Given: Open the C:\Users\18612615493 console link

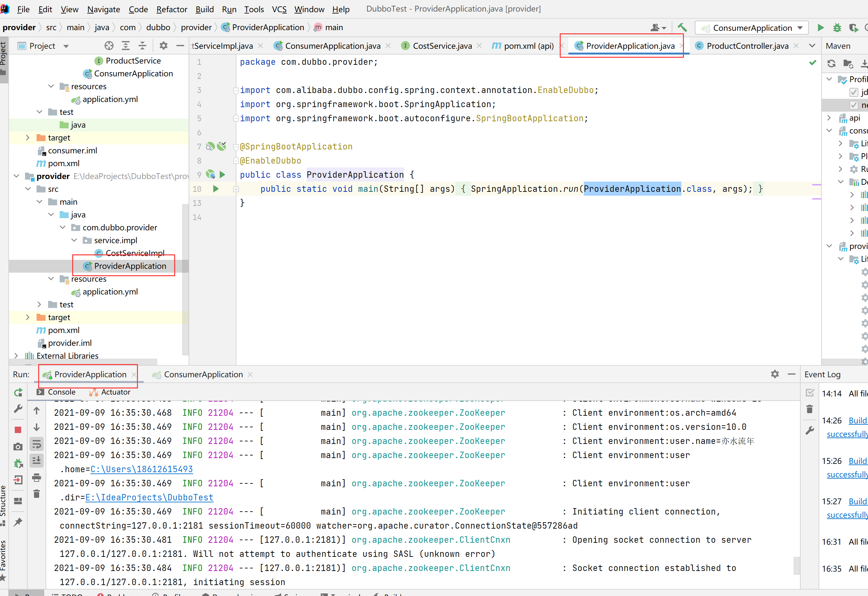Looking at the screenshot, I should coord(141,469).
